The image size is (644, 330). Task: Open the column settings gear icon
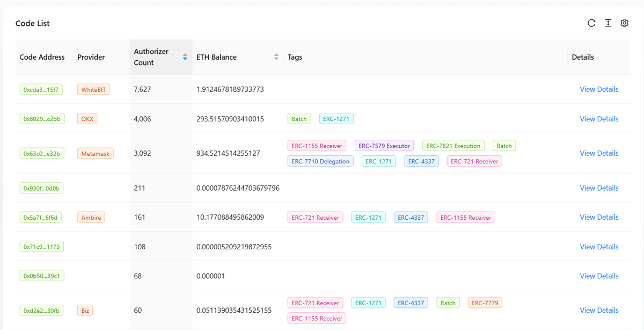tap(624, 23)
